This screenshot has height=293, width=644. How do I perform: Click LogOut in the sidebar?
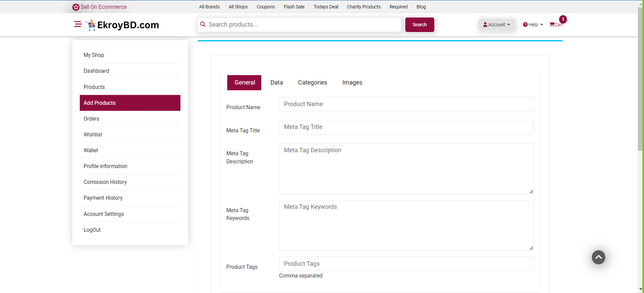click(x=92, y=230)
